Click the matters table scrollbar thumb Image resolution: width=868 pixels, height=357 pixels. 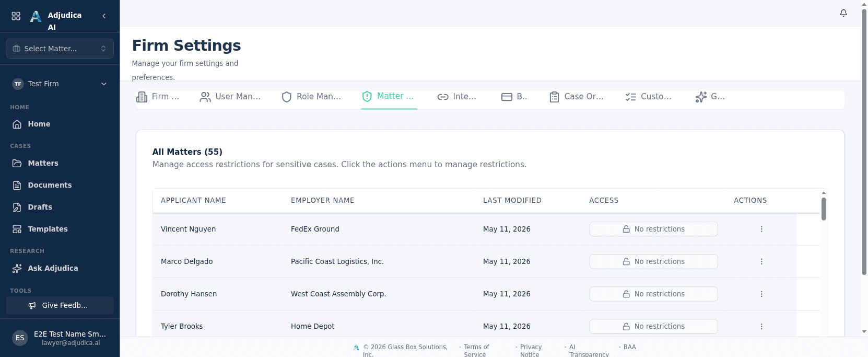pos(824,209)
